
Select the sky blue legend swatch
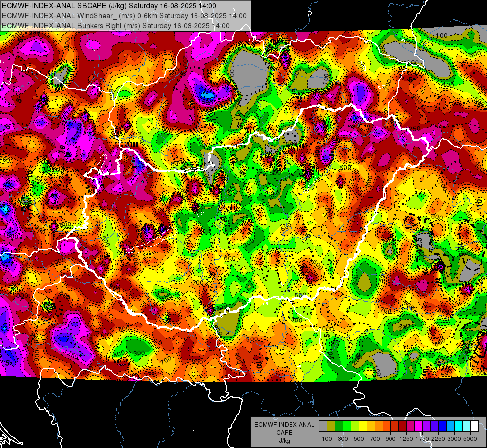click(x=450, y=426)
